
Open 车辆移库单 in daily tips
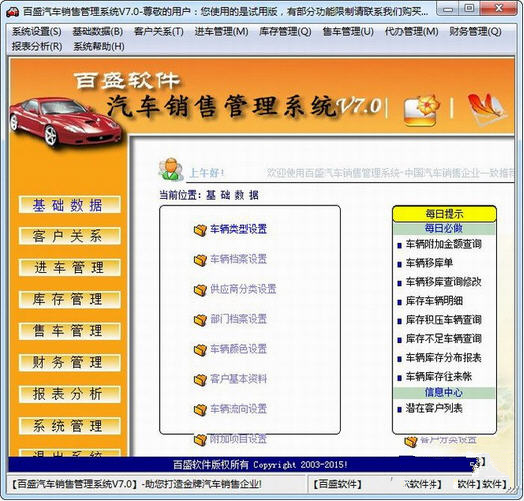pos(429,263)
